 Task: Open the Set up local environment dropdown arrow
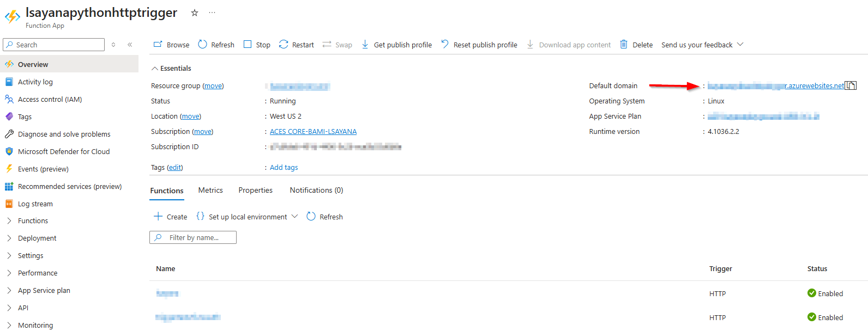point(294,216)
